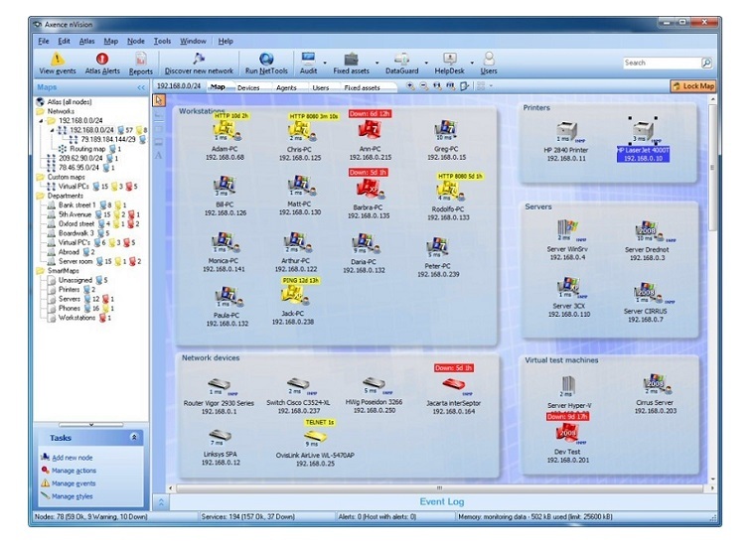Collapse the top 192.168.0.0/24 tree folder

[x=41, y=121]
